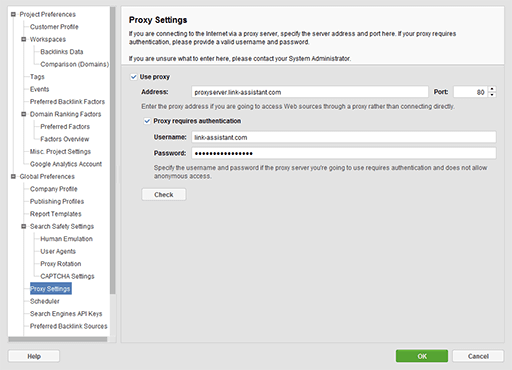Open Publishing Profiles settings
Screen dimensions: 512x370
tap(57, 201)
